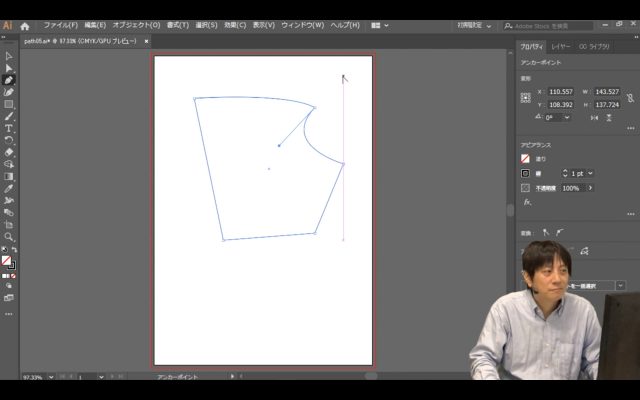
Task: Go to the Home screen icon
Action: pyautogui.click(x=25, y=24)
